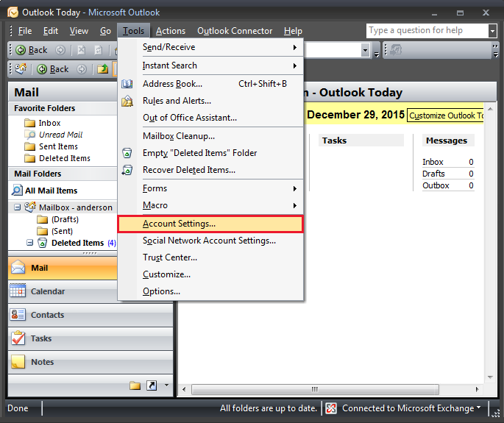This screenshot has height=423, width=504.
Task: Open the Inbox link under Messages
Action: (433, 162)
